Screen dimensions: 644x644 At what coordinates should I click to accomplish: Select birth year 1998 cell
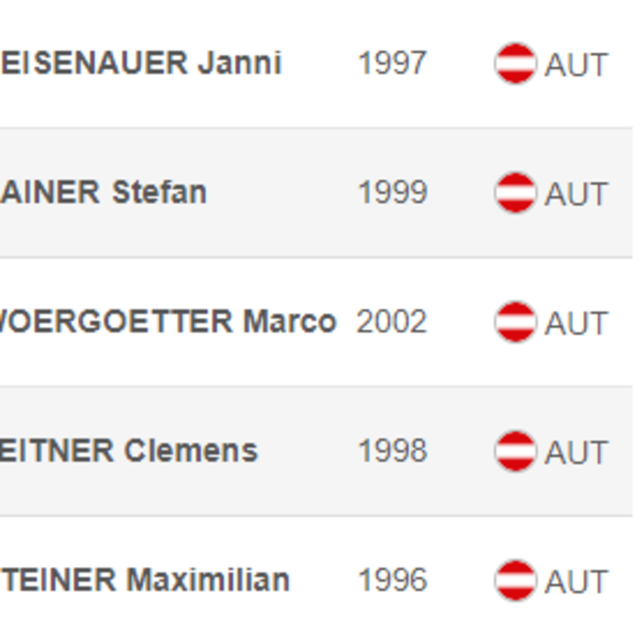click(x=392, y=451)
